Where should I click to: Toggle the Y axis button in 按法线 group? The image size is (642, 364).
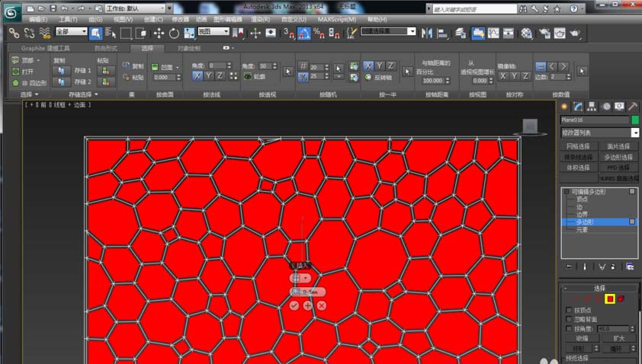coord(209,76)
